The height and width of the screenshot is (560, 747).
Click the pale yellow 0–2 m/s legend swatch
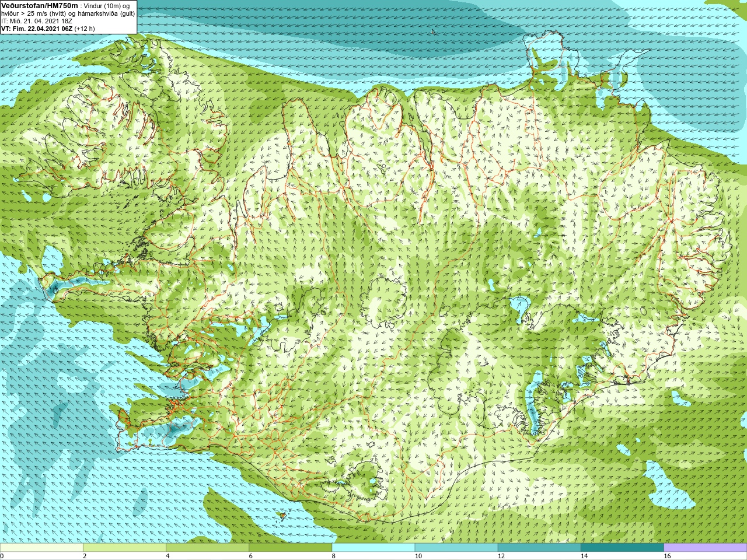pyautogui.click(x=41, y=548)
